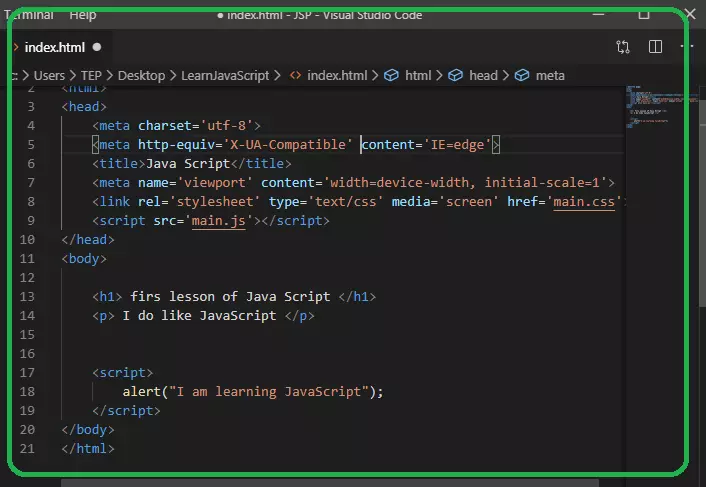Click the opening head tag
The width and height of the screenshot is (706, 487).
tap(84, 107)
